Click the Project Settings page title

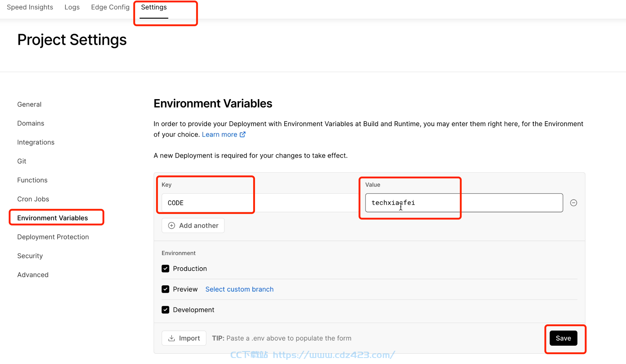click(x=72, y=40)
